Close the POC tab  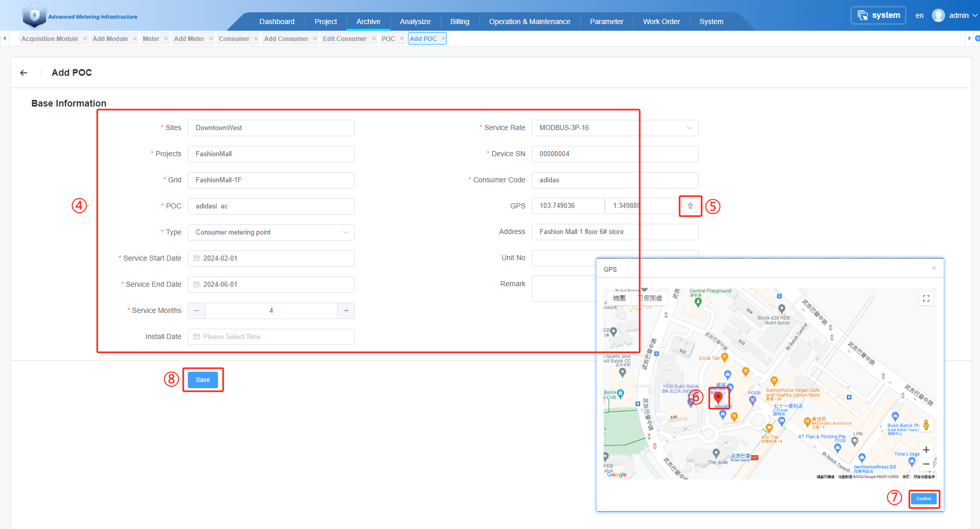coord(402,38)
